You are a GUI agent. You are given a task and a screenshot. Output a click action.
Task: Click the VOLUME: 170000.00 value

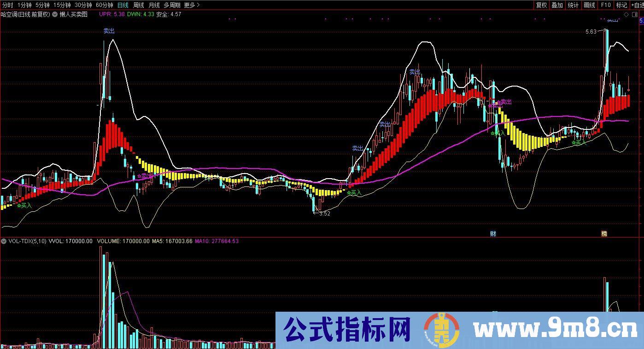124,241
